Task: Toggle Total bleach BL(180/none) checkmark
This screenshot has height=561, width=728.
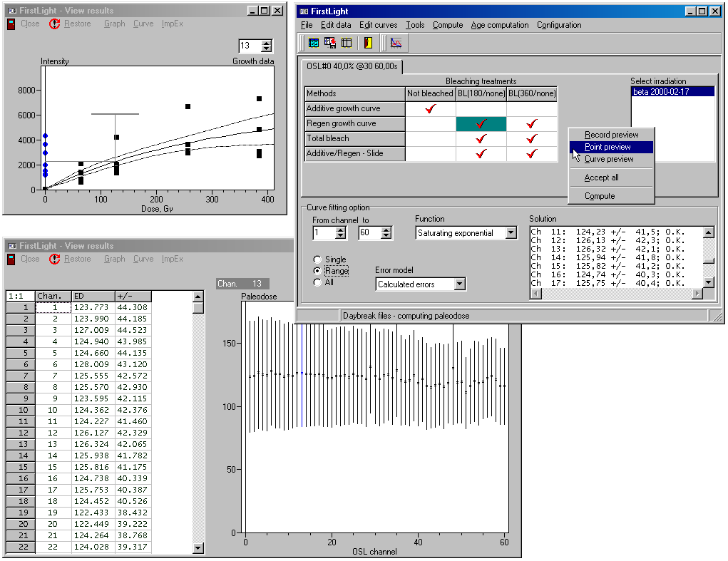Action: [x=481, y=139]
